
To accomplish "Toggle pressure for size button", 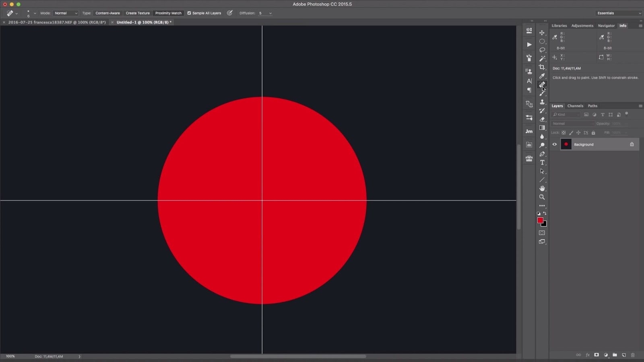I will pos(230,13).
